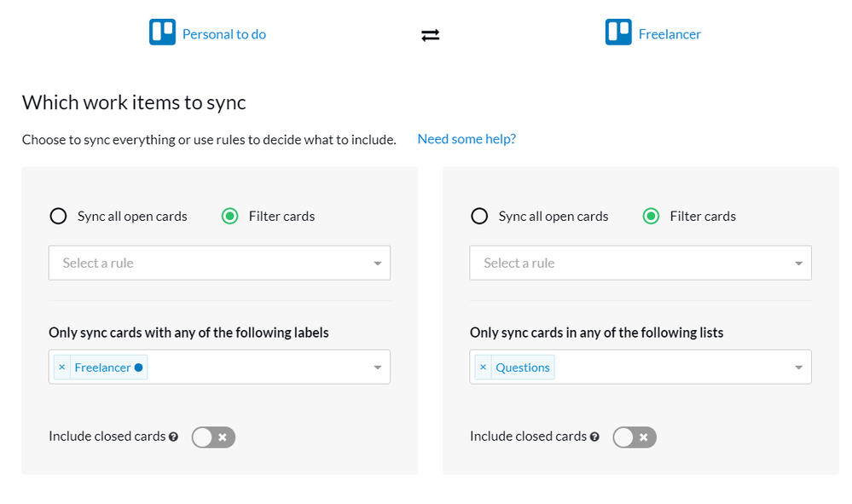Click the Trello icon beside Personal to do
The image size is (852, 504).
tap(162, 32)
